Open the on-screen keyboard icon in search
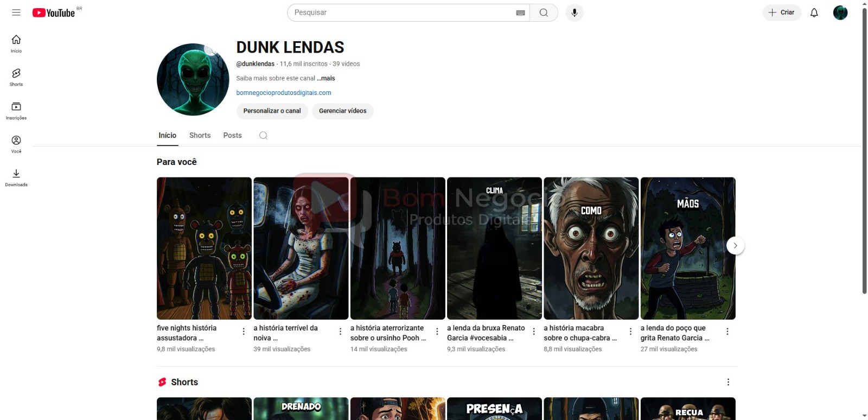 [520, 12]
